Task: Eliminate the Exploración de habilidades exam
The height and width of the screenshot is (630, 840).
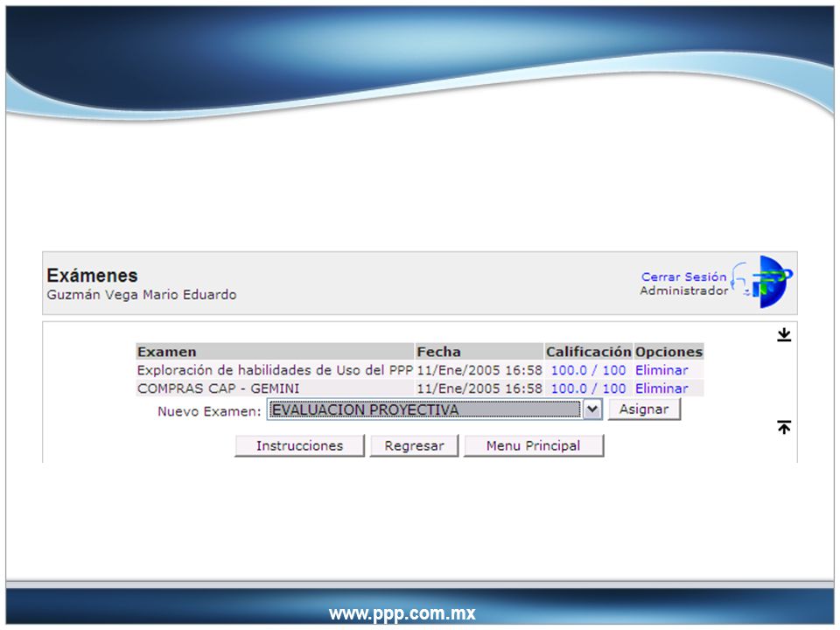Action: click(661, 370)
